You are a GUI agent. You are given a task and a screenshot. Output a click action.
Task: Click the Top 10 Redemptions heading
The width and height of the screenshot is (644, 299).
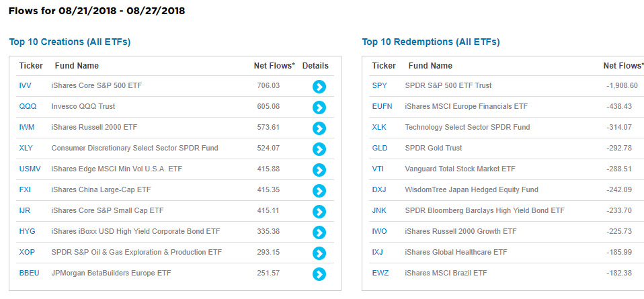click(431, 42)
